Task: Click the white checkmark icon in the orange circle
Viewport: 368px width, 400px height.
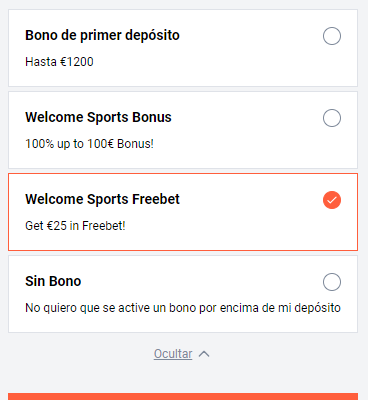Action: click(x=332, y=200)
